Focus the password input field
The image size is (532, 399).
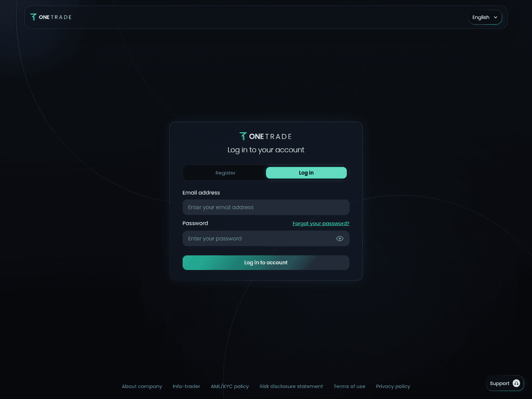pyautogui.click(x=266, y=239)
